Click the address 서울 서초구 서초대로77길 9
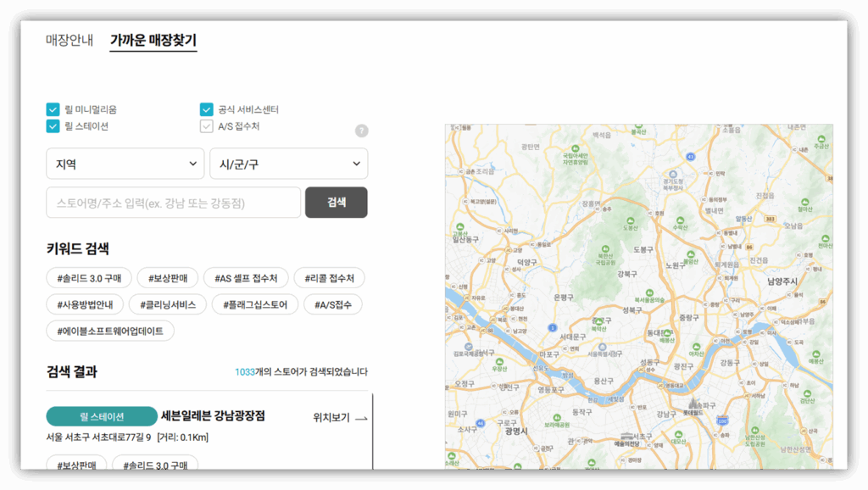This screenshot has height=490, width=868. click(98, 437)
